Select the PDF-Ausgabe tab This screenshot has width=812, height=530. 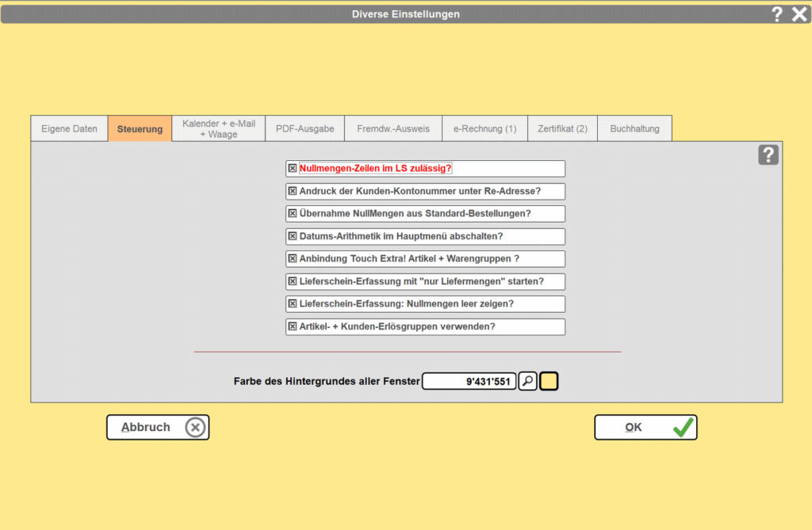coord(304,129)
